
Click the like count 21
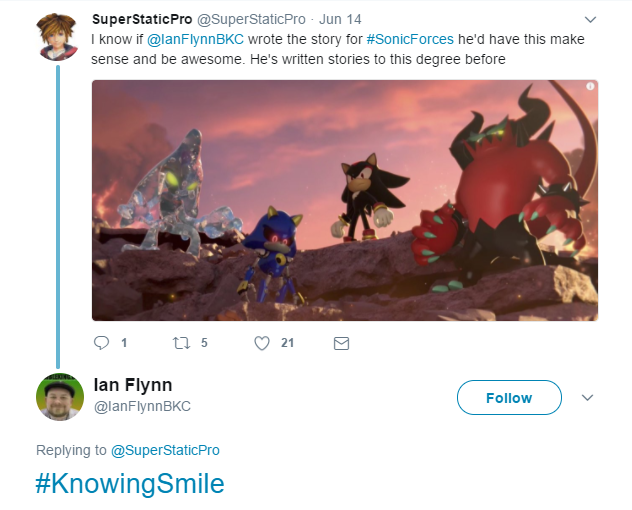[x=287, y=343]
